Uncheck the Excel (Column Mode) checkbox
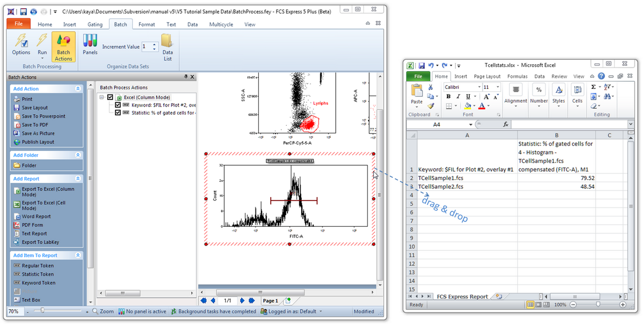The image size is (644, 324). (x=110, y=97)
